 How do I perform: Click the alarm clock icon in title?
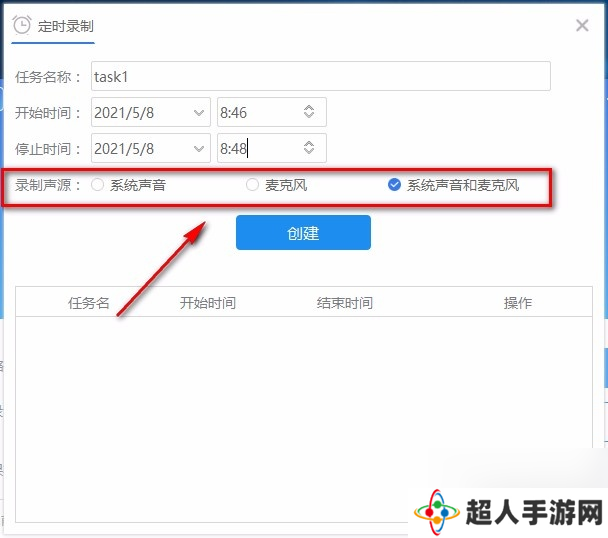coord(21,25)
